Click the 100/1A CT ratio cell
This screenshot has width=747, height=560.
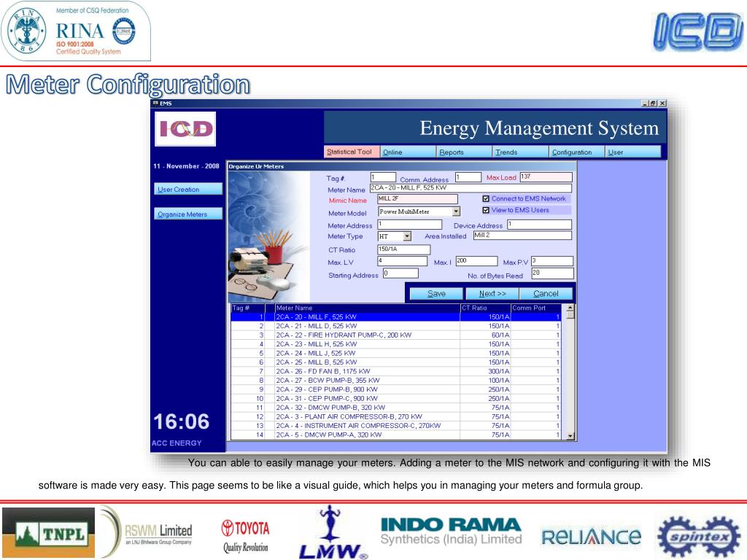pos(485,380)
